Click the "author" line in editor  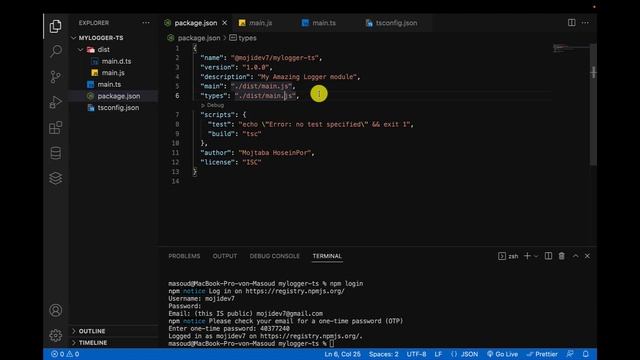257,153
